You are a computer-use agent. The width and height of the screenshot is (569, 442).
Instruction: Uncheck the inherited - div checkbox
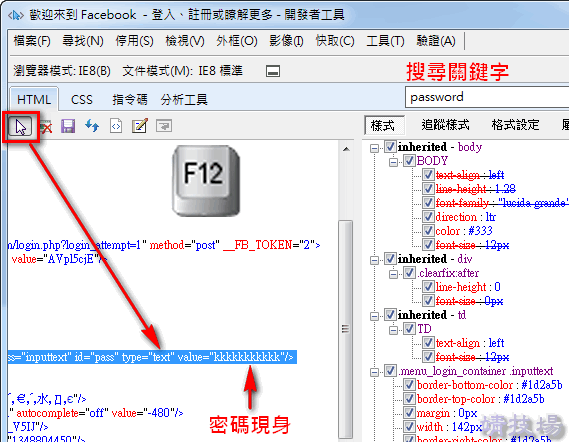(390, 259)
